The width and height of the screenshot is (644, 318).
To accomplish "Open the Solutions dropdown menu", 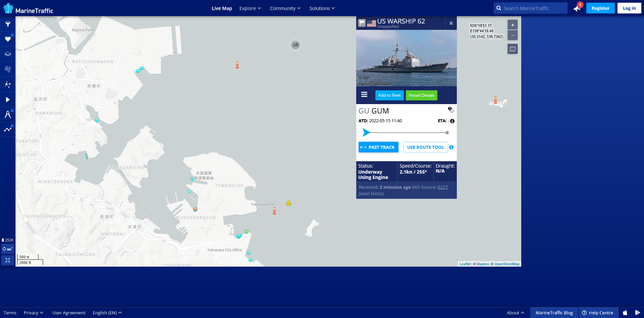I will 322,8.
